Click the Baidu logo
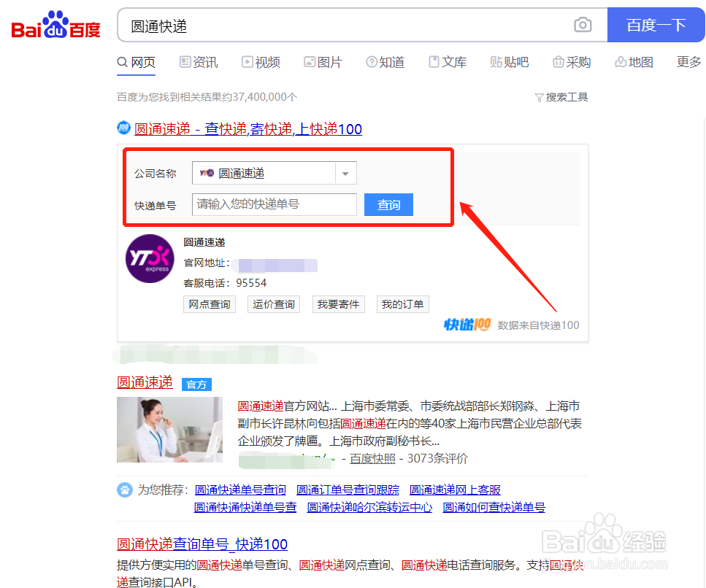Viewport: 706px width, 588px height. coord(55,26)
